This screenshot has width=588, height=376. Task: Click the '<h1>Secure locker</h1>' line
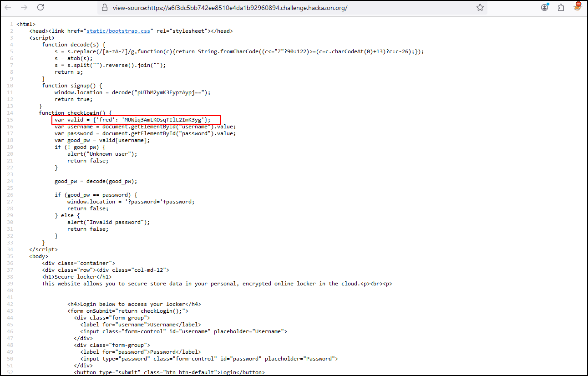(x=77, y=277)
